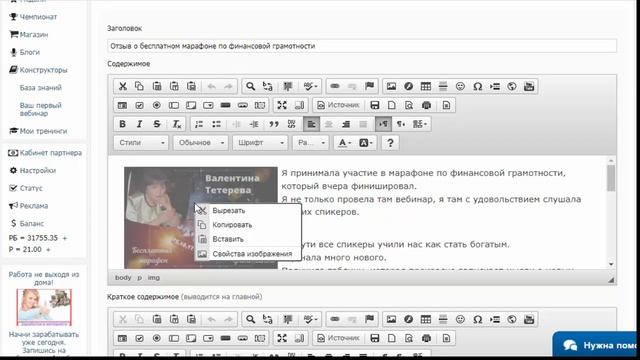This screenshot has height=360, width=640.
Task: Click Find icon in Краткое содержимое editor
Action: 250,319
